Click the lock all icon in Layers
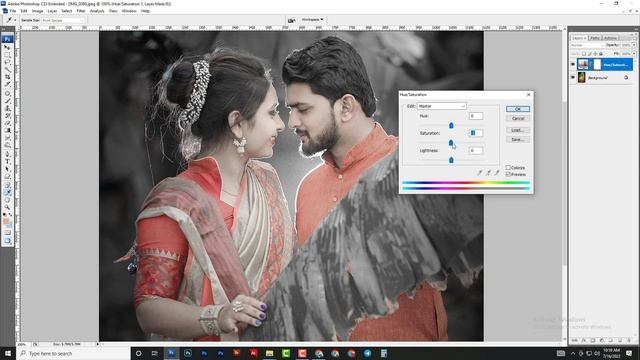 point(601,53)
